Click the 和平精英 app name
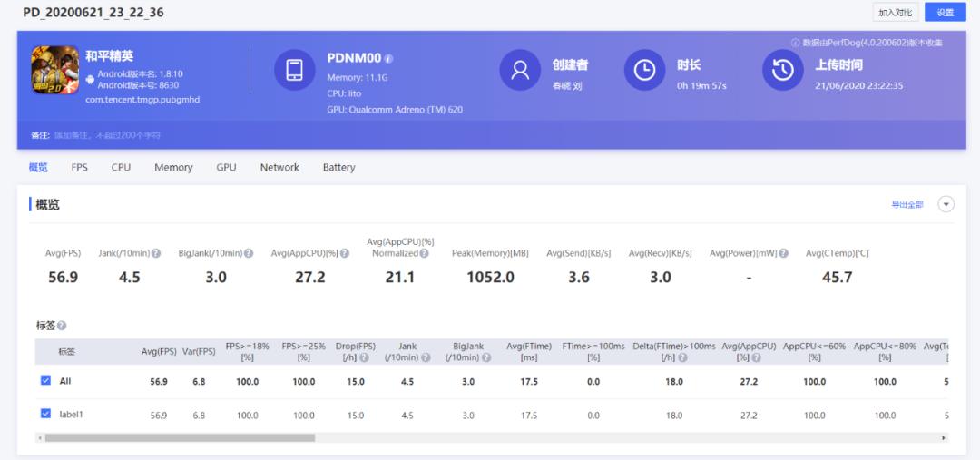Image resolution: width=980 pixels, height=460 pixels. [110, 55]
